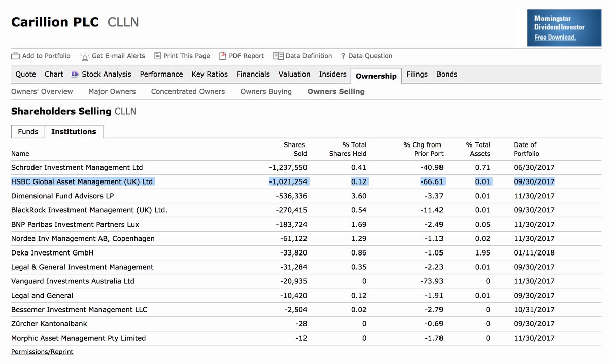Click Print This Page link text

coord(187,56)
